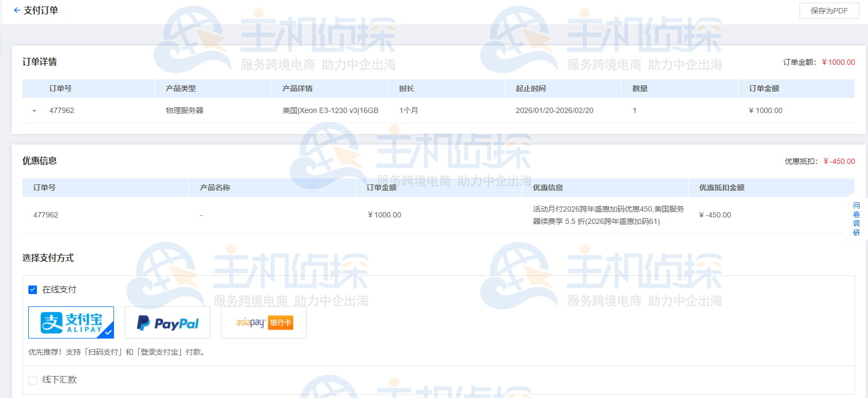Open the 问卷调研 side tab
The image size is (868, 398).
coord(856,219)
